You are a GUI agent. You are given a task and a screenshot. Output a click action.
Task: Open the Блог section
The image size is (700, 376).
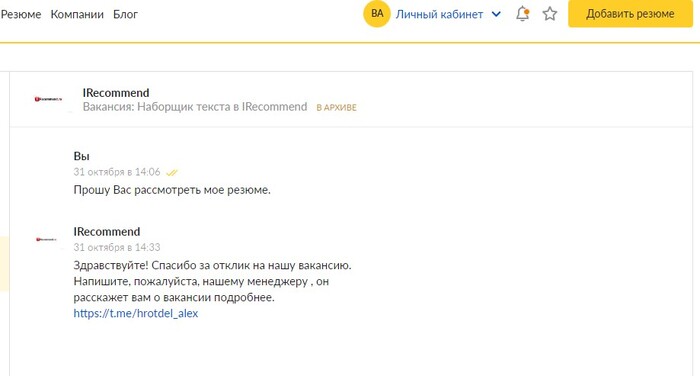pos(125,14)
